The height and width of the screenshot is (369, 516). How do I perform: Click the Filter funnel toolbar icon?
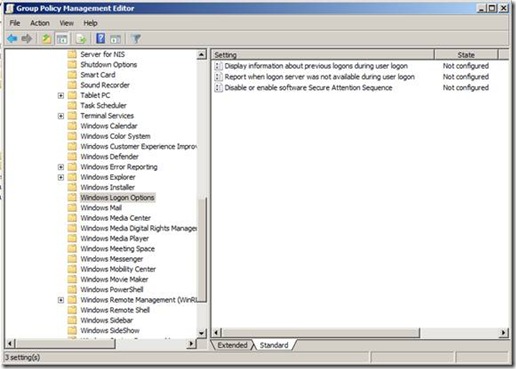click(136, 39)
